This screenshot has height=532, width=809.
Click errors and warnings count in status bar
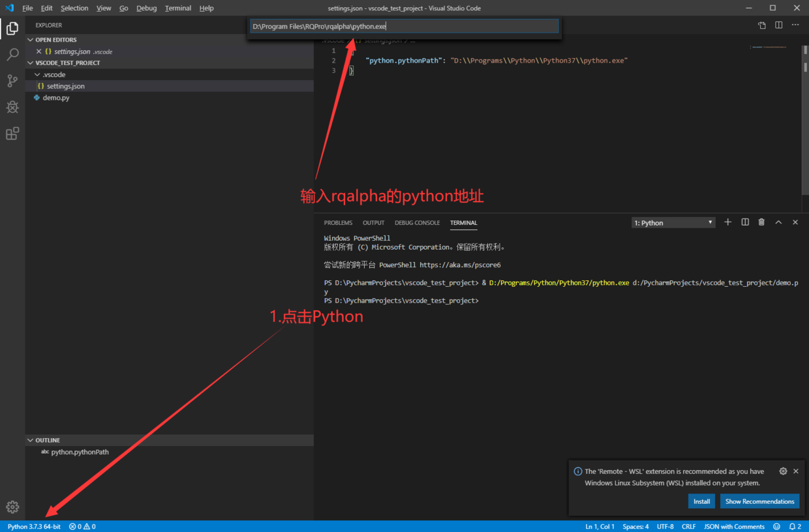[x=82, y=526]
